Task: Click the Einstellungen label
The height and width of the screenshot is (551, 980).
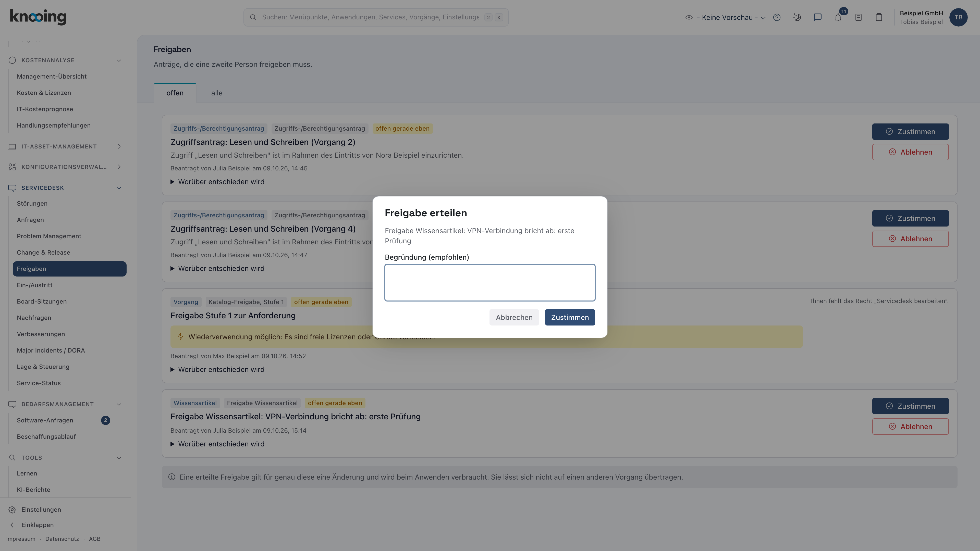Action: pos(41,510)
